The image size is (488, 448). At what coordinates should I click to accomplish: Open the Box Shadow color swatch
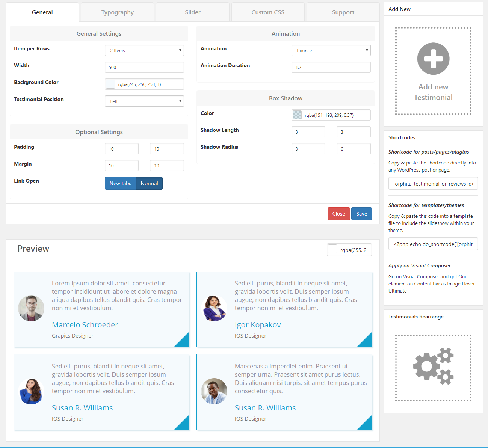(297, 115)
